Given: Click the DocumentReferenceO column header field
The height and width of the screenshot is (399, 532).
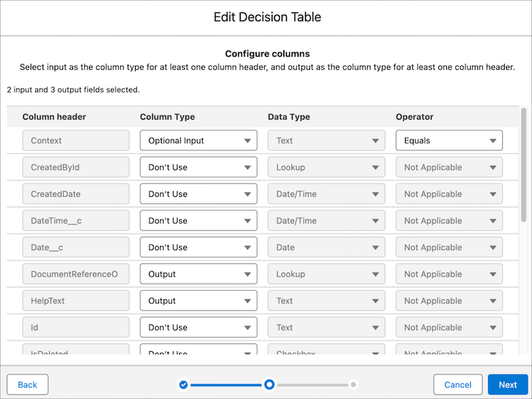Looking at the screenshot, I should [76, 274].
